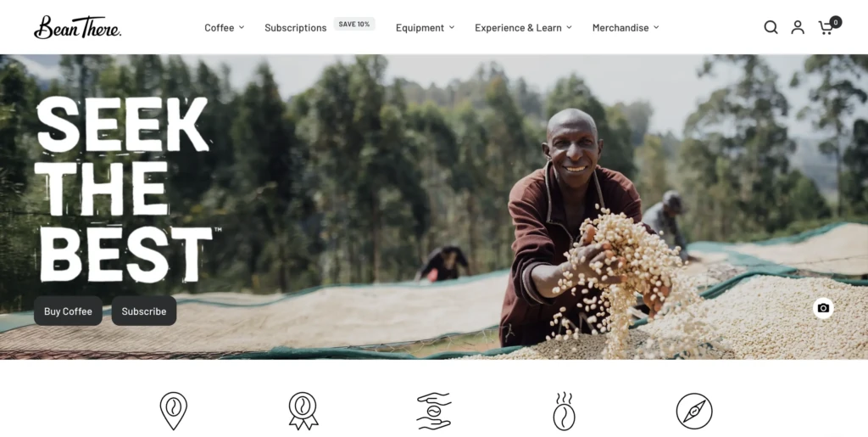This screenshot has height=437, width=868.
Task: Select the steaming coffee bean icon
Action: [564, 411]
